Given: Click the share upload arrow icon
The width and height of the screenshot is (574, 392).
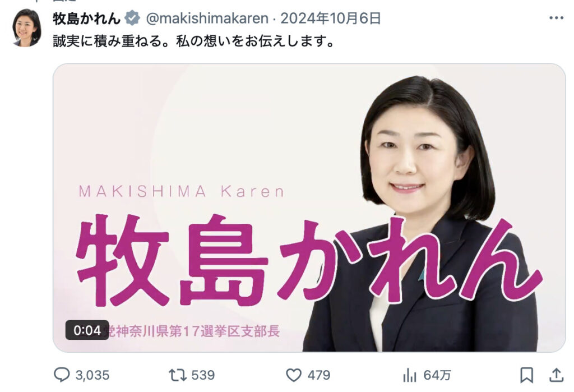Looking at the screenshot, I should [557, 375].
